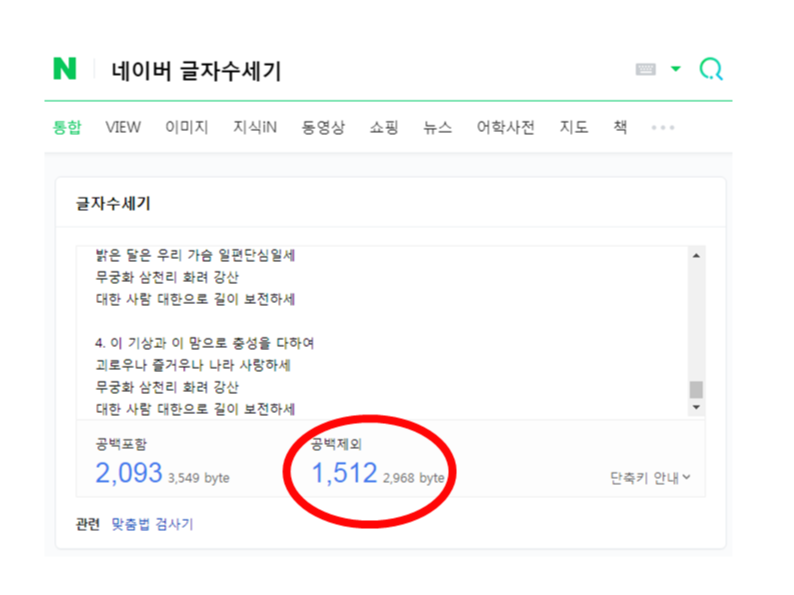Click the down arrow of the text scrollbar
794x595 pixels.
(x=696, y=408)
